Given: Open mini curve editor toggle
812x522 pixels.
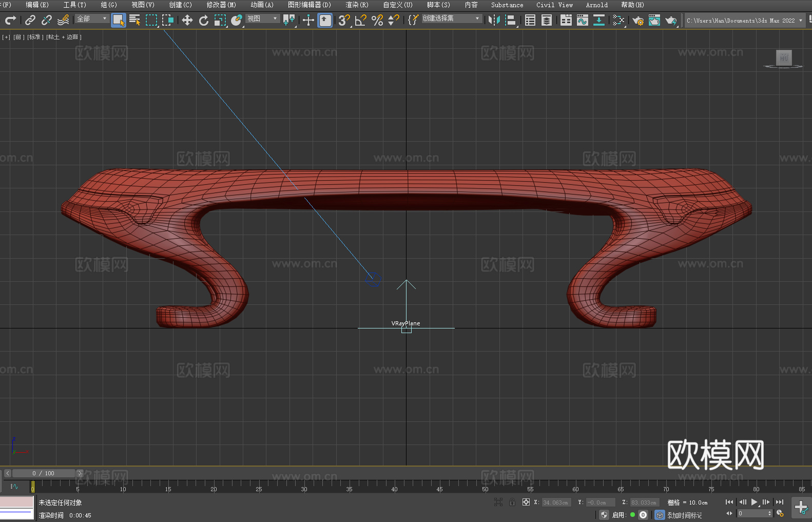Looking at the screenshot, I should pyautogui.click(x=14, y=486).
